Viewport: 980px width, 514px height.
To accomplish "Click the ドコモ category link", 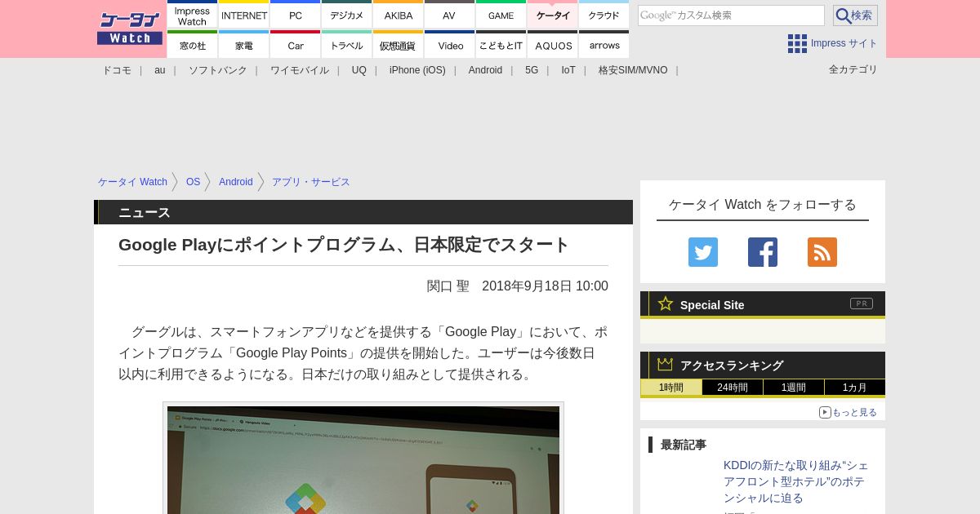I will pyautogui.click(x=117, y=70).
